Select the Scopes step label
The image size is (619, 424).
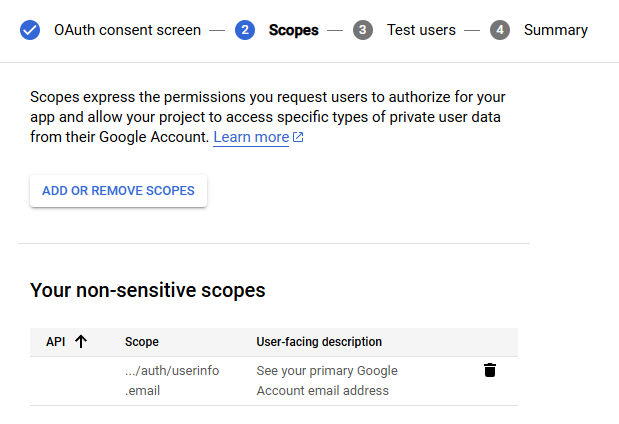click(294, 30)
